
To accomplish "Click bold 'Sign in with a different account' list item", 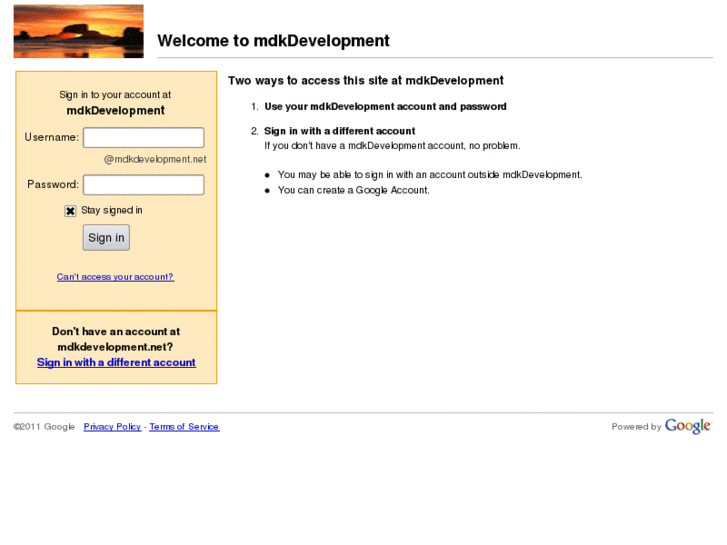I will [339, 131].
